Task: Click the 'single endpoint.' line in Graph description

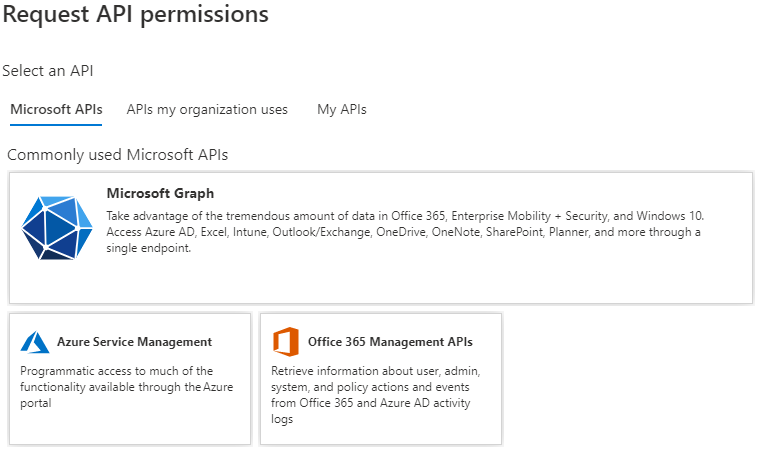Action: 148,248
